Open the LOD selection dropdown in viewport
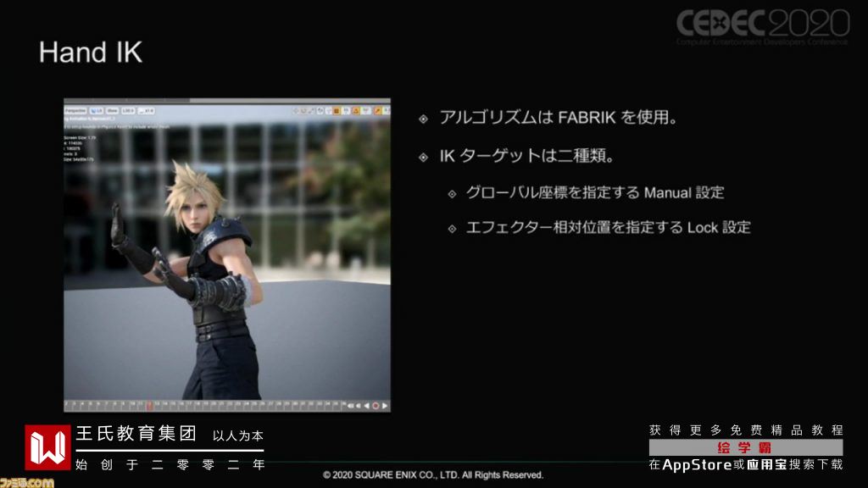The width and height of the screenshot is (868, 488). (128, 111)
